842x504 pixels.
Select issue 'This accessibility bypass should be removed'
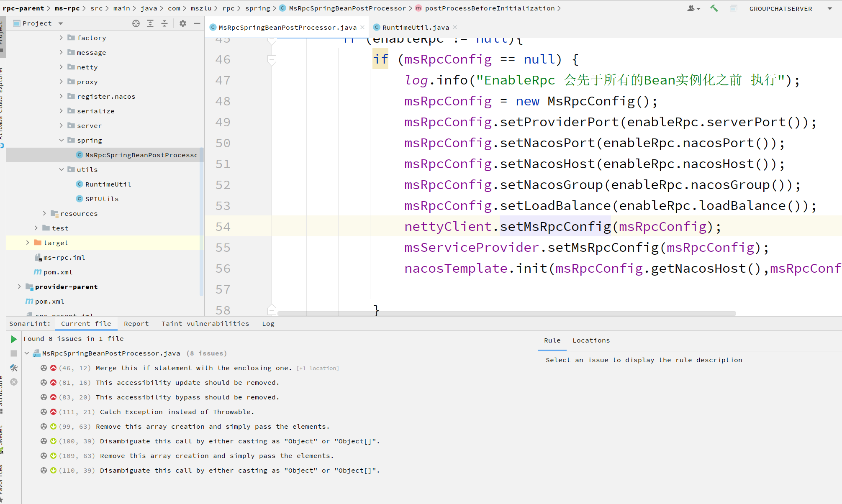click(x=187, y=397)
